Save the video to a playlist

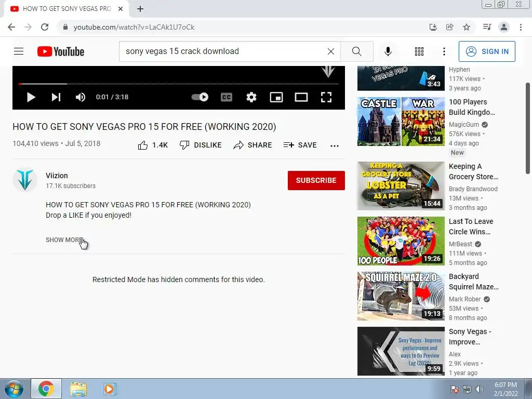[x=300, y=145]
